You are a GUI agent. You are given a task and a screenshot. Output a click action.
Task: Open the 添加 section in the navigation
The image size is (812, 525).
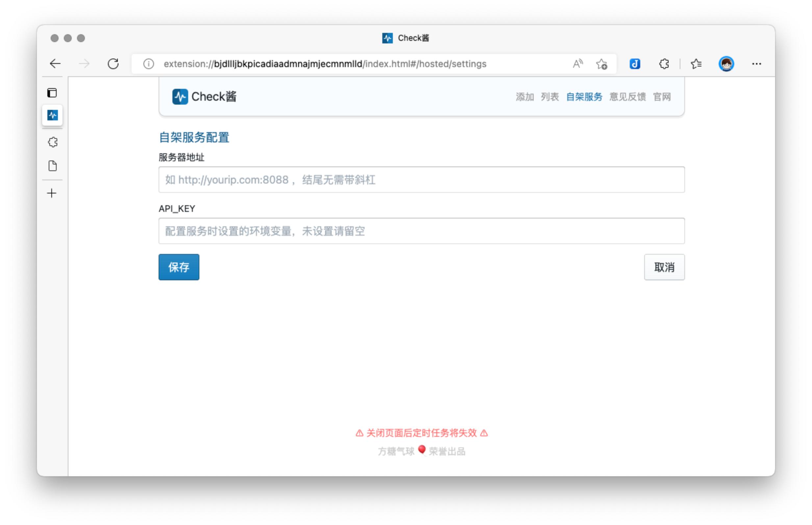[x=525, y=96]
